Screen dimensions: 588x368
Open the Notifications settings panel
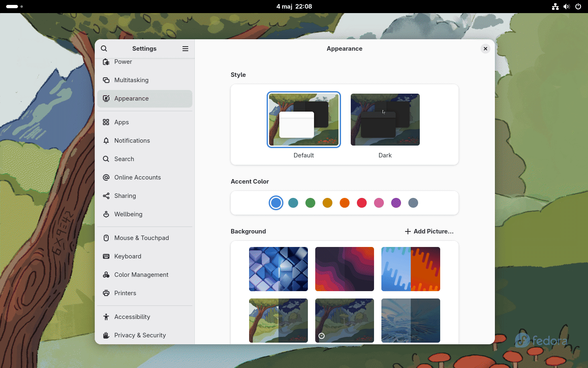coord(145,141)
